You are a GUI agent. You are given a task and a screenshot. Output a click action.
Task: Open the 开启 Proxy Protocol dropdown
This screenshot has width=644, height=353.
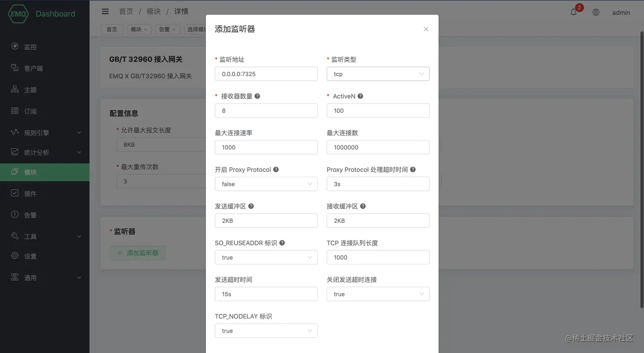[x=266, y=184]
